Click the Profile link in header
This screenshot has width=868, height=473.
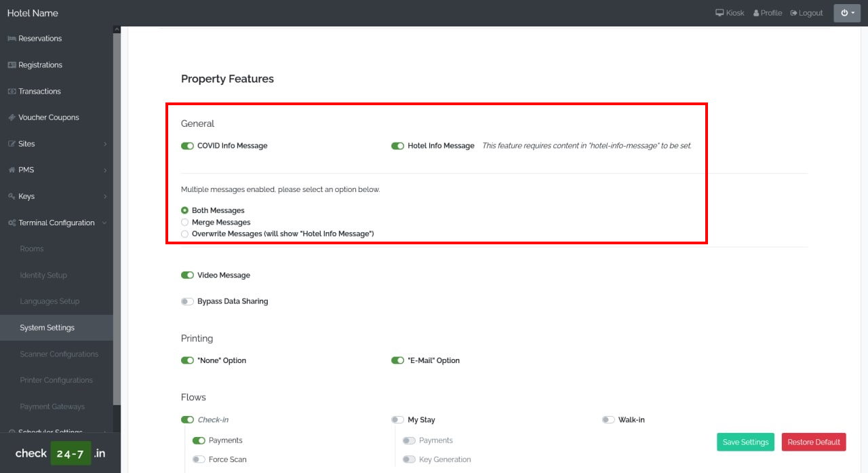[768, 13]
